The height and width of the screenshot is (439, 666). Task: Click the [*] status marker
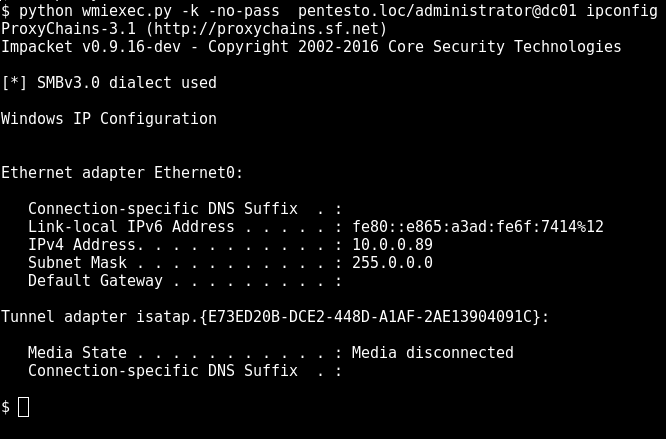pos(14,82)
